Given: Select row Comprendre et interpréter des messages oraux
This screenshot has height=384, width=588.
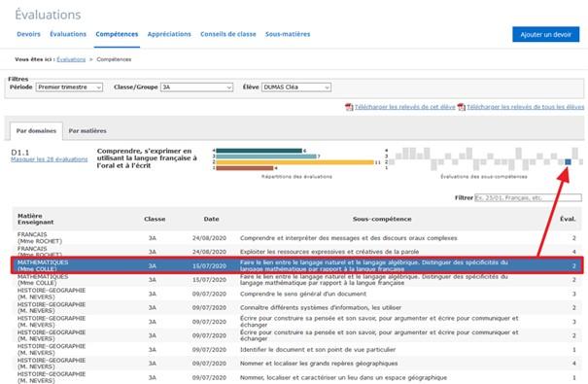Looking at the screenshot, I should pos(297,238).
